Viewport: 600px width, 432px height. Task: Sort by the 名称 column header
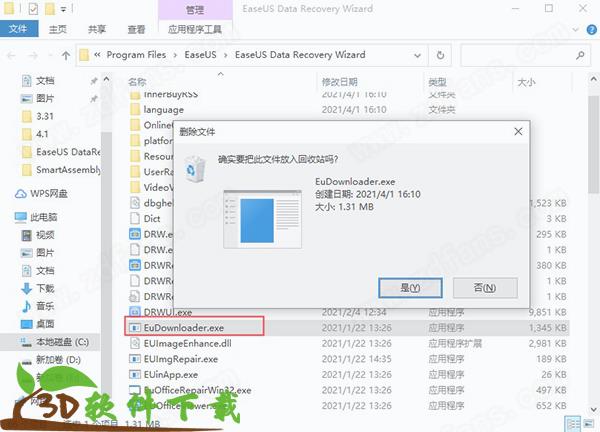[x=137, y=82]
